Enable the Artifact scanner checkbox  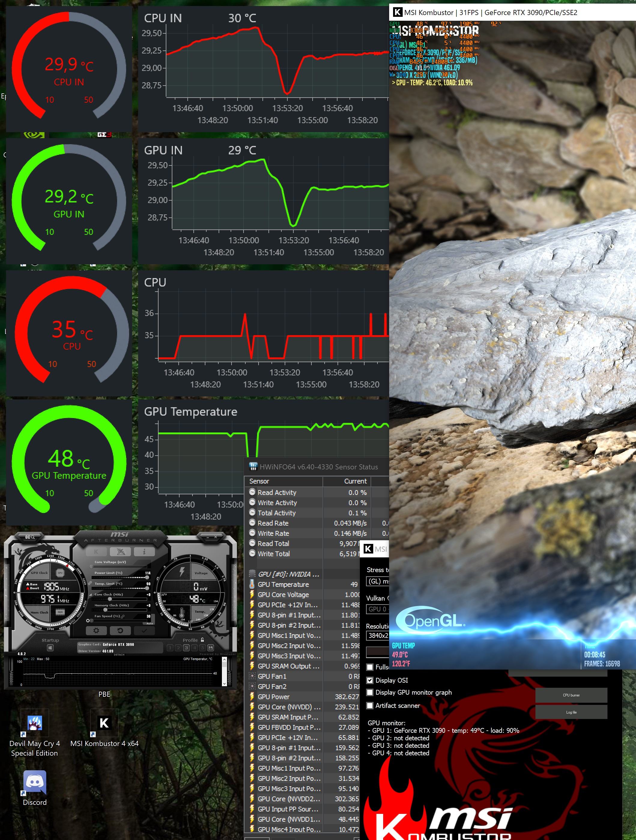point(370,705)
